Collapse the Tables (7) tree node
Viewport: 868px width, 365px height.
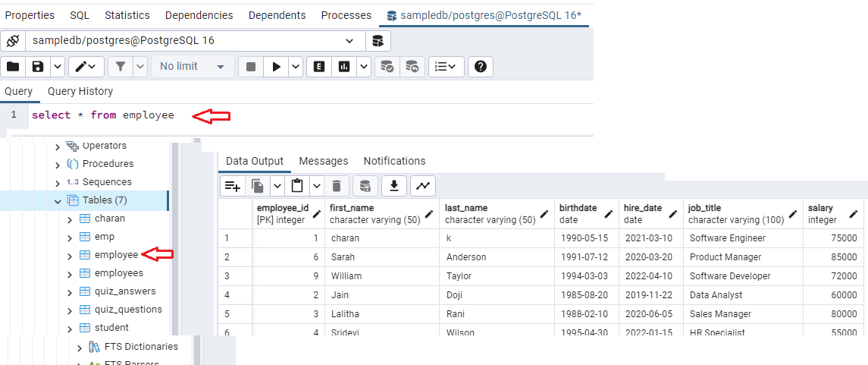click(58, 201)
